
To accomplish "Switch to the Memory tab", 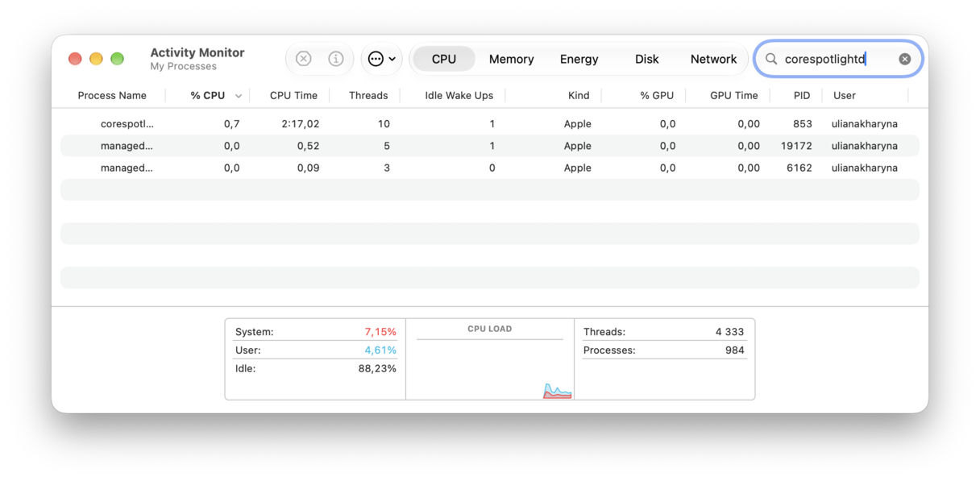I will pos(511,59).
